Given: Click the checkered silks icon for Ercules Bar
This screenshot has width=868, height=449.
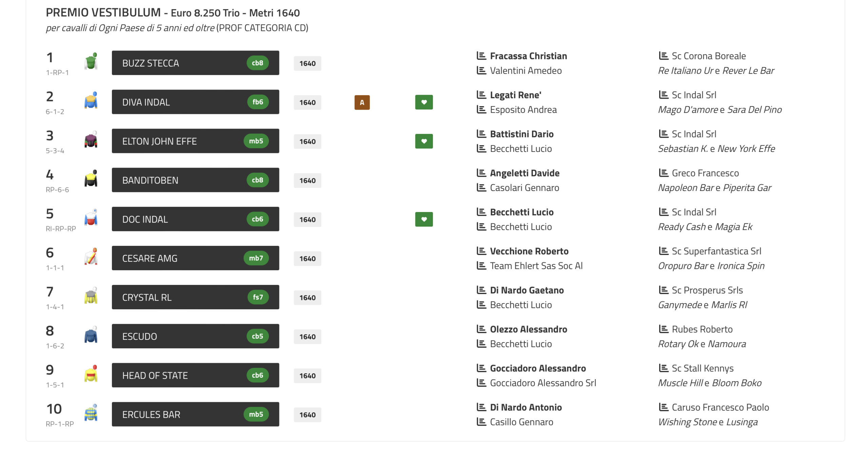Looking at the screenshot, I should [91, 413].
